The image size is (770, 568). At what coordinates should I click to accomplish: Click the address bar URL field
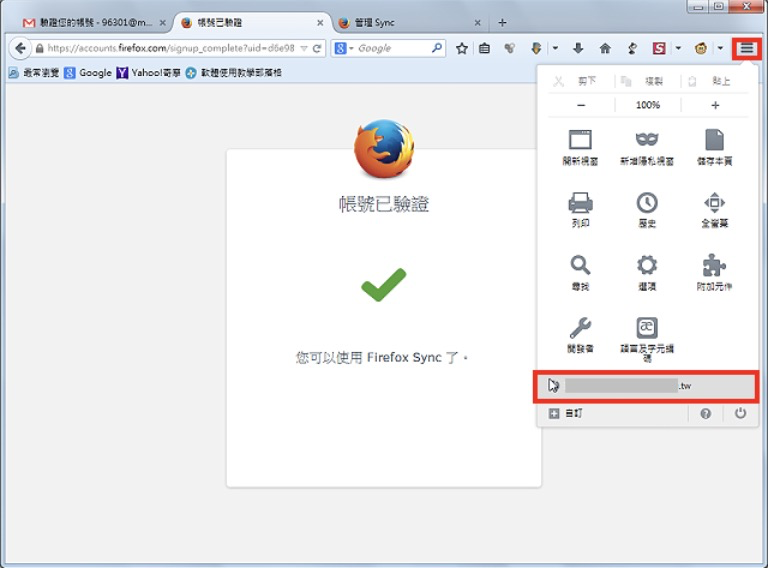coord(171,48)
